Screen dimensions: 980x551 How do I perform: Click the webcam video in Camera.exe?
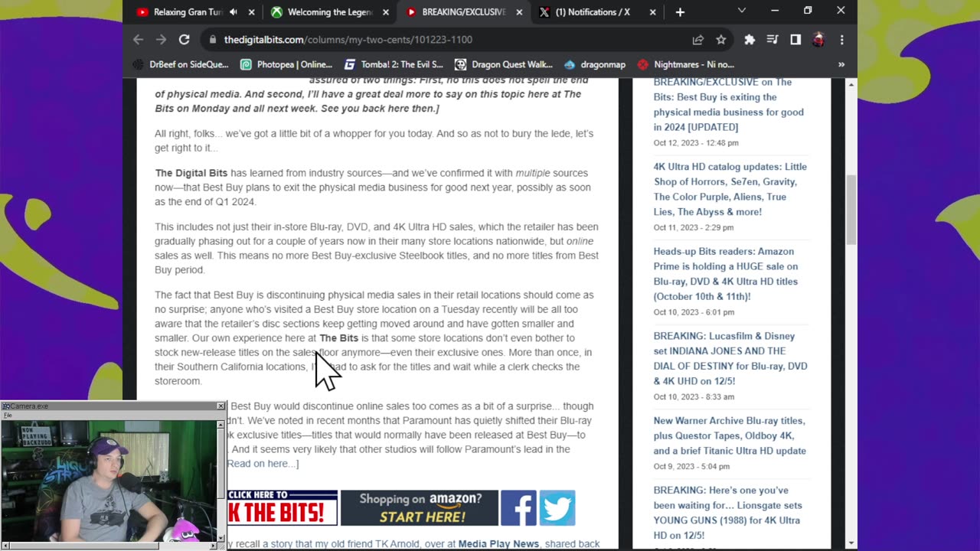109,481
